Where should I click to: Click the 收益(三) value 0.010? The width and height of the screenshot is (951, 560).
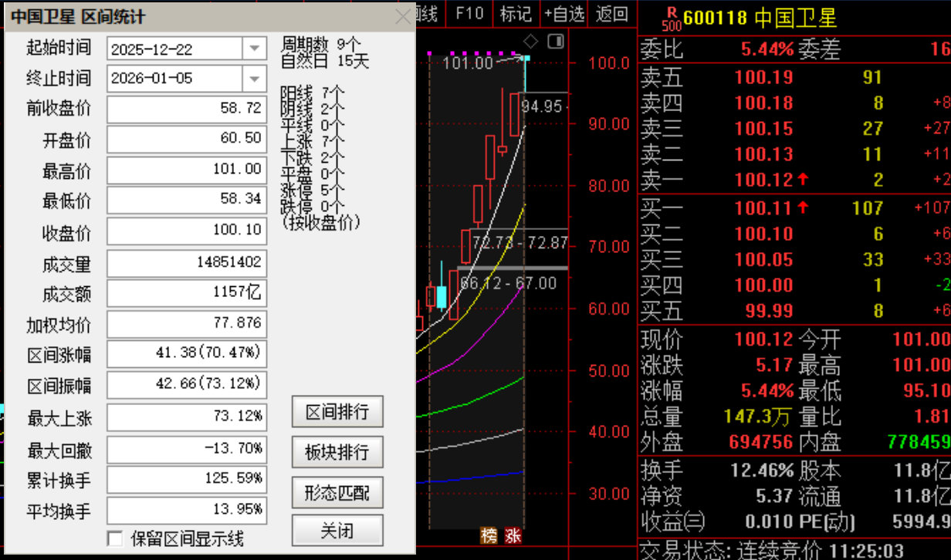pyautogui.click(x=770, y=522)
